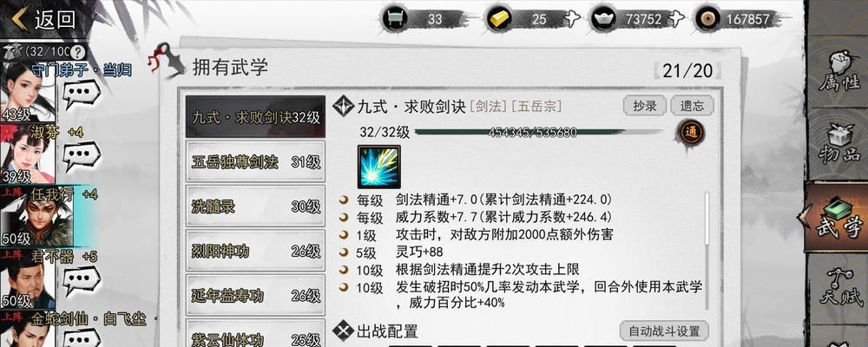Click the skill description scrollbar
Screen dimensions: 868x347
(707, 219)
